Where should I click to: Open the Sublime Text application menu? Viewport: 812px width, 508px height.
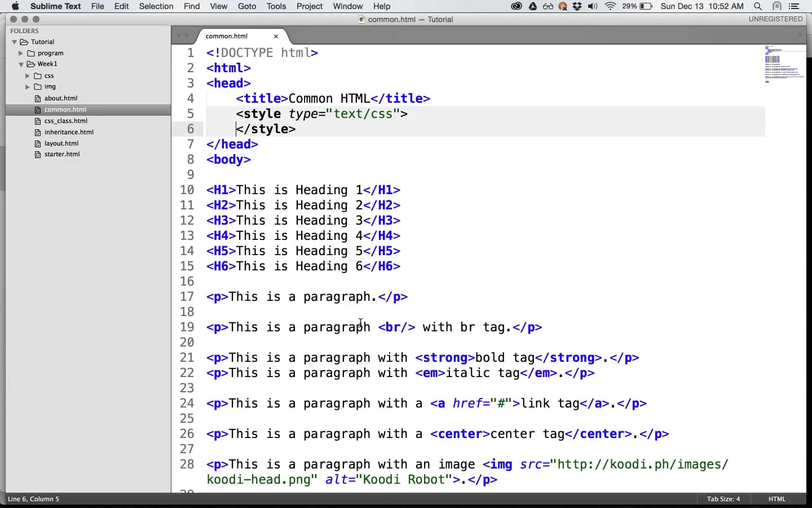[x=56, y=6]
